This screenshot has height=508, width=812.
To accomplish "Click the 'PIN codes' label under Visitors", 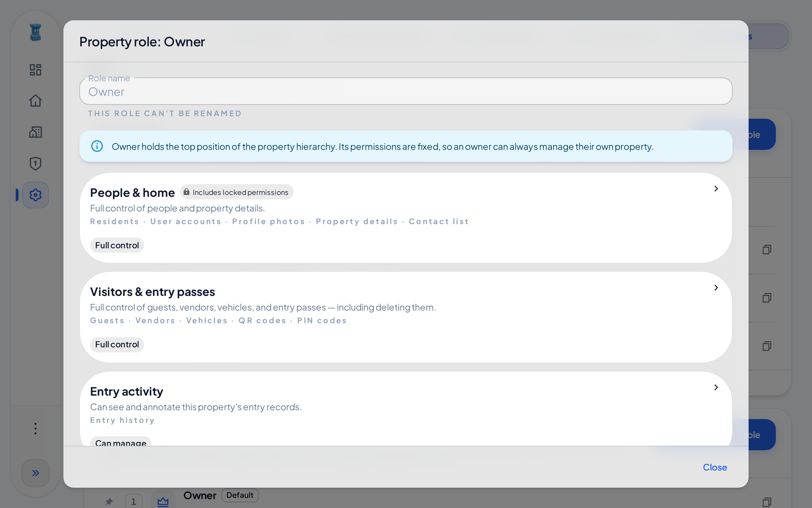I will click(x=322, y=321).
